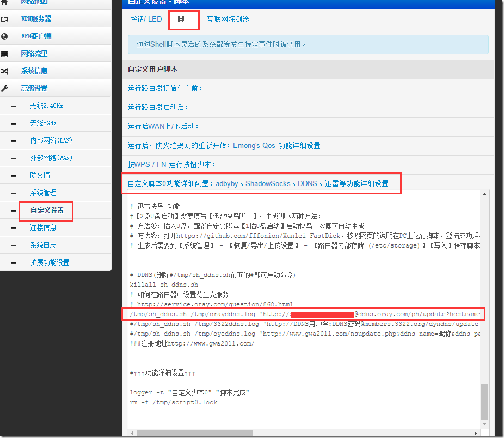The width and height of the screenshot is (504, 438).
Task: Open VPN服务器 in the sidebar
Action: point(36,18)
